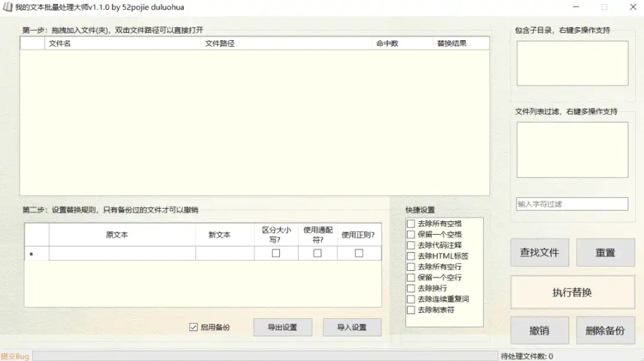Click the 包含子目录 list box
This screenshot has height=361, width=644.
tap(572, 63)
